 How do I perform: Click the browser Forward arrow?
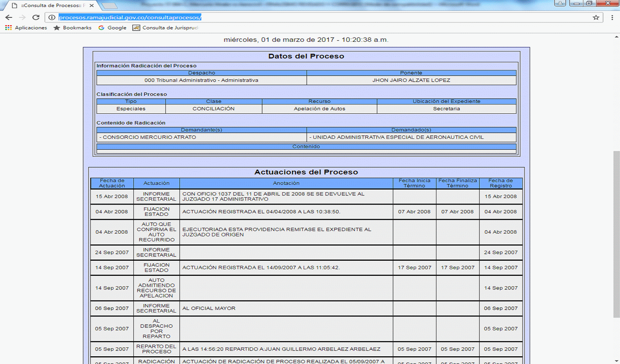click(22, 17)
